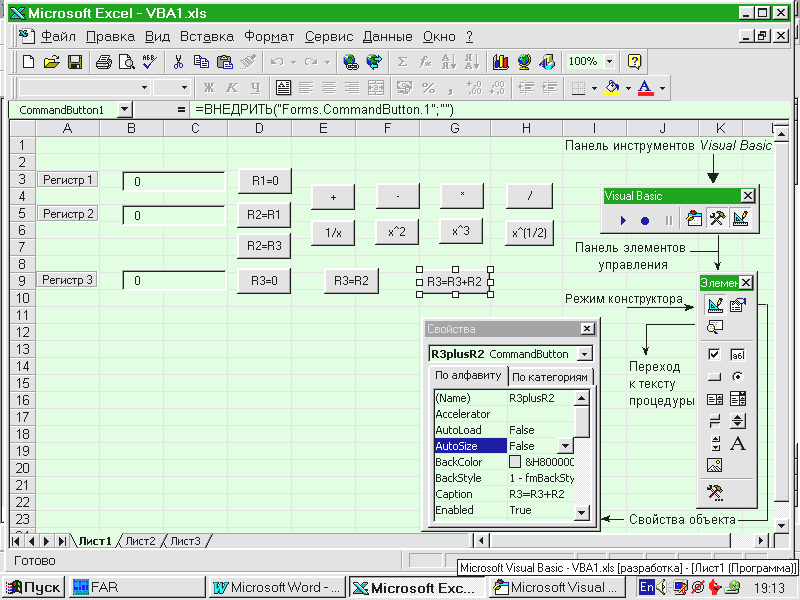The height and width of the screenshot is (600, 800).
Task: Apply red font color A
Action: click(x=645, y=88)
